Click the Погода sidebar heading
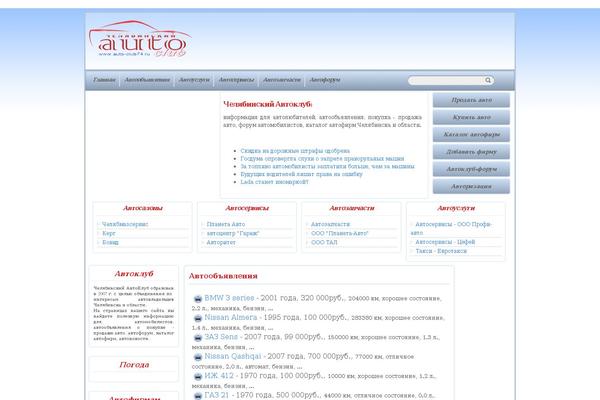Viewport: 600px width, 400px height. coord(134,365)
